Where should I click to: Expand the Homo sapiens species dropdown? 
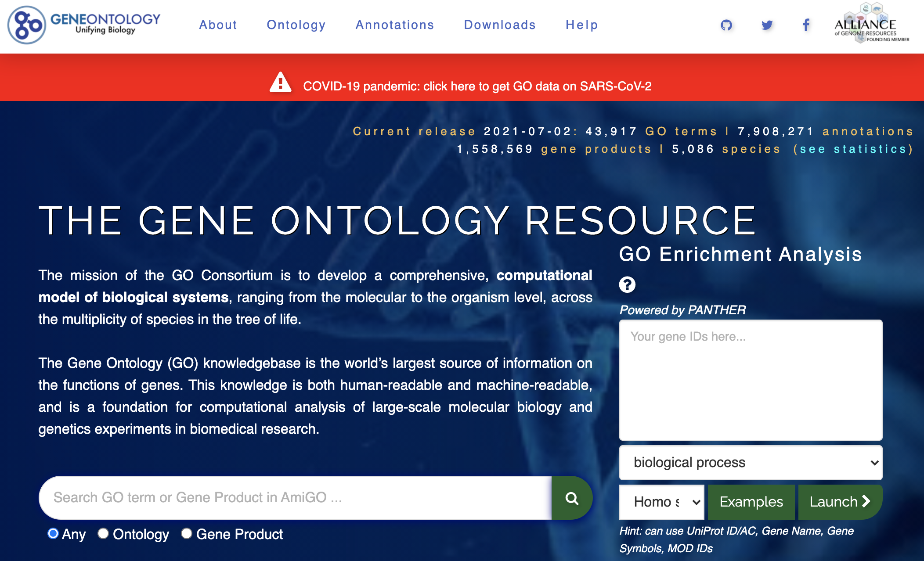click(661, 502)
